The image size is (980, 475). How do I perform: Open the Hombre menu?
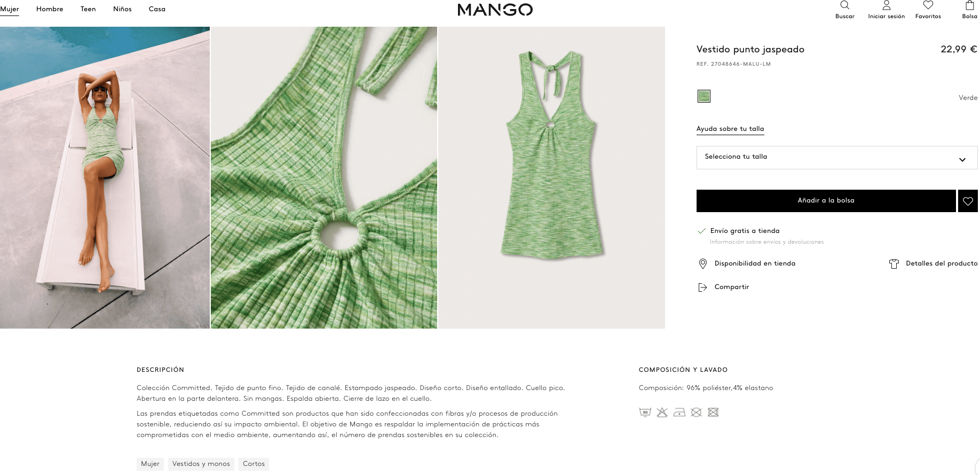[50, 9]
